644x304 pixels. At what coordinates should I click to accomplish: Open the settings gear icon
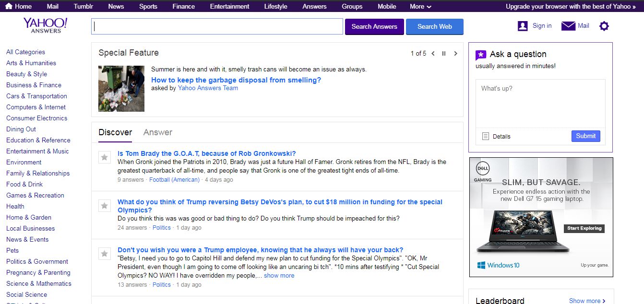point(604,26)
